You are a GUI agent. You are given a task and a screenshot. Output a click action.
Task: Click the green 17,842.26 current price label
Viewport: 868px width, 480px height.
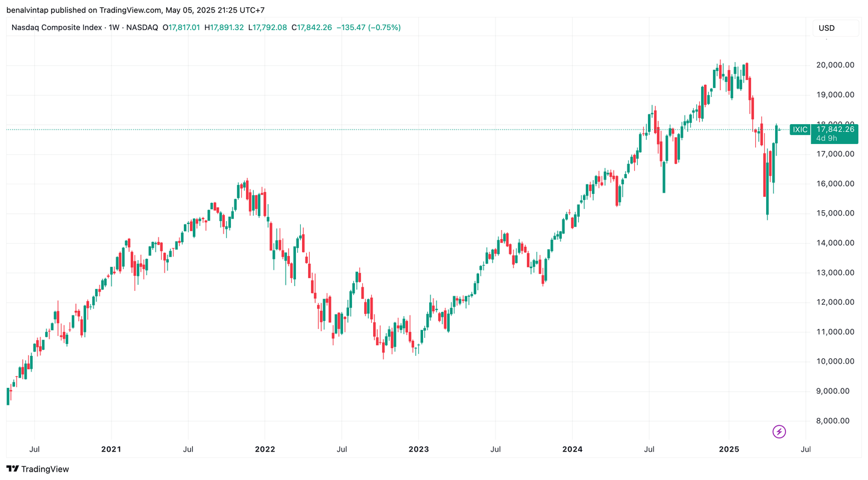(x=834, y=129)
